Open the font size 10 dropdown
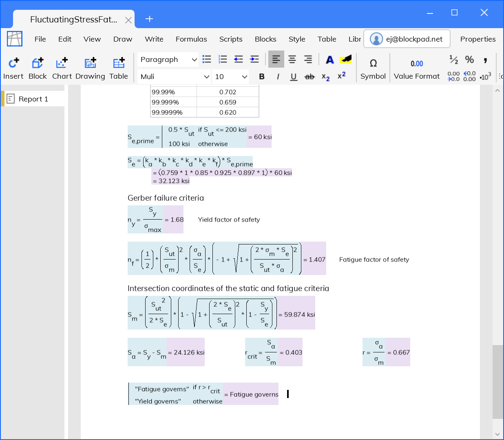This screenshot has width=504, height=440. (x=230, y=76)
